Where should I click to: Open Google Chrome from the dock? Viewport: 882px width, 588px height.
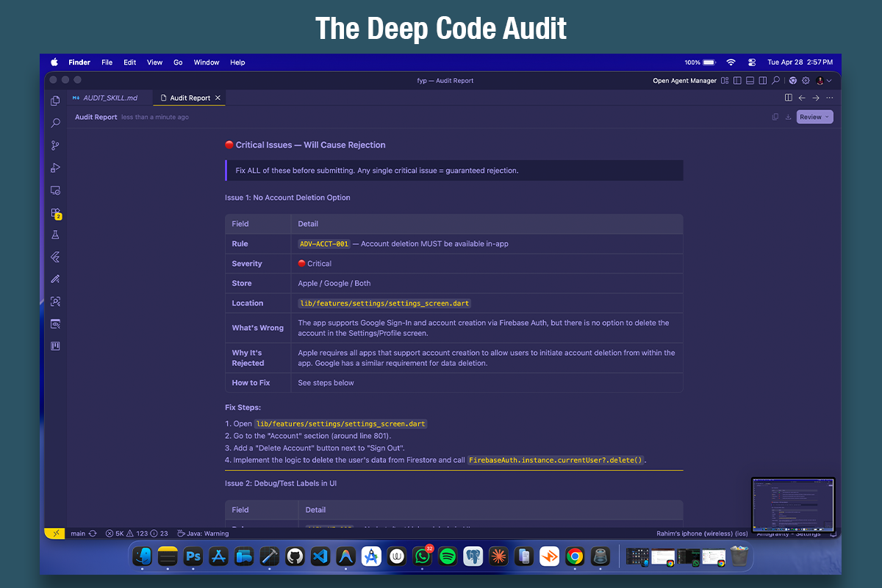tap(575, 556)
